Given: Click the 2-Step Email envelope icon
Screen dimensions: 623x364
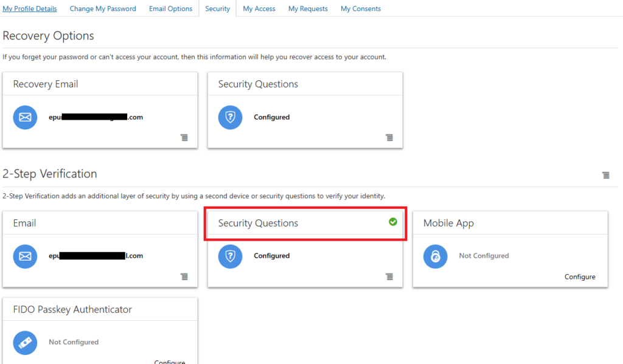Looking at the screenshot, I should (x=25, y=256).
